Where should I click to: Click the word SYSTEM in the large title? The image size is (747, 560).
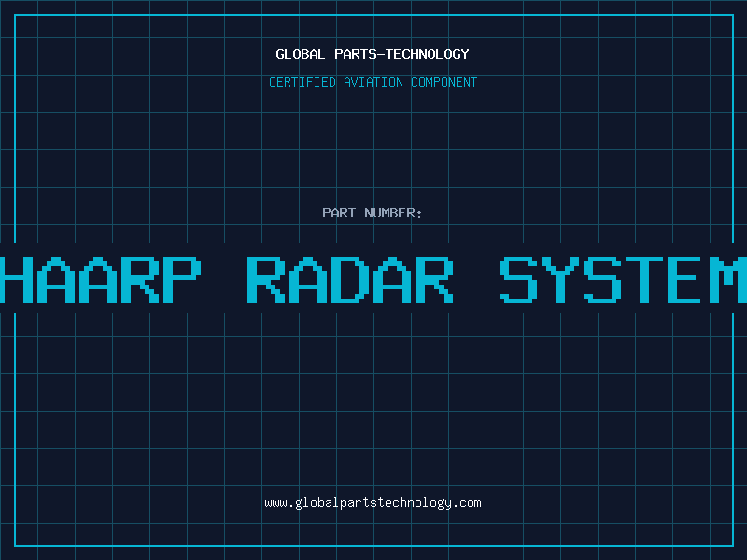click(x=624, y=279)
